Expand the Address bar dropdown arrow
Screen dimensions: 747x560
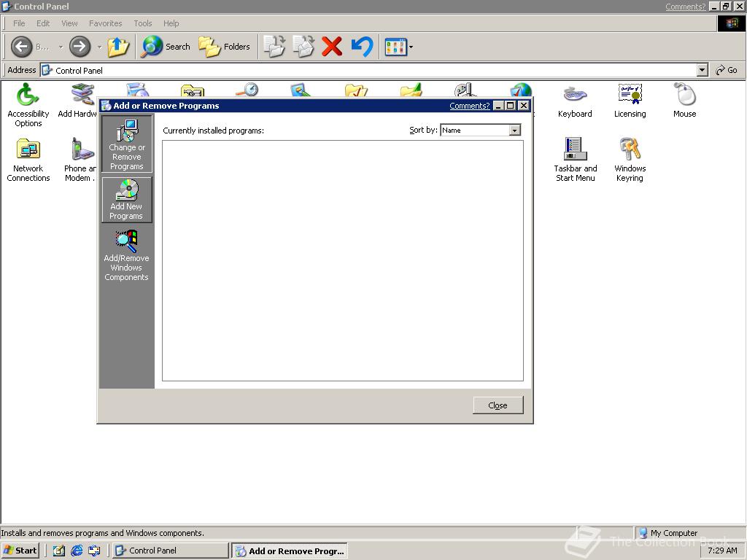click(x=703, y=70)
